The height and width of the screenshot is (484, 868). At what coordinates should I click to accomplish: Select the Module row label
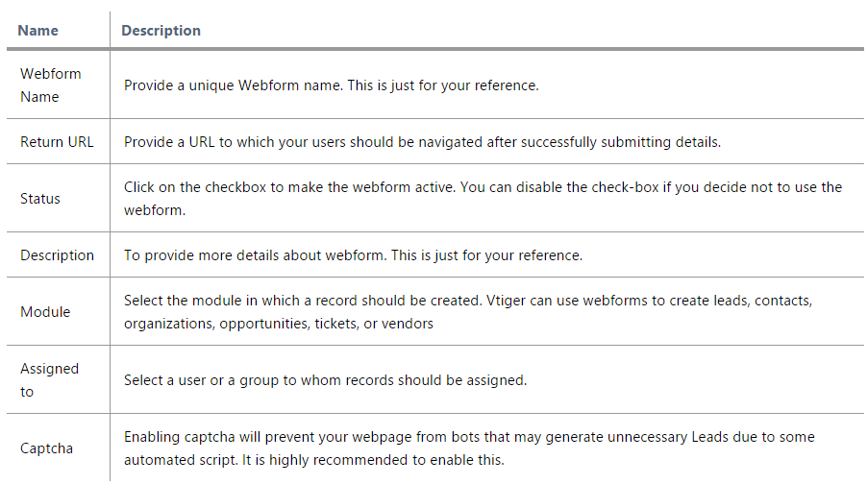pos(45,312)
